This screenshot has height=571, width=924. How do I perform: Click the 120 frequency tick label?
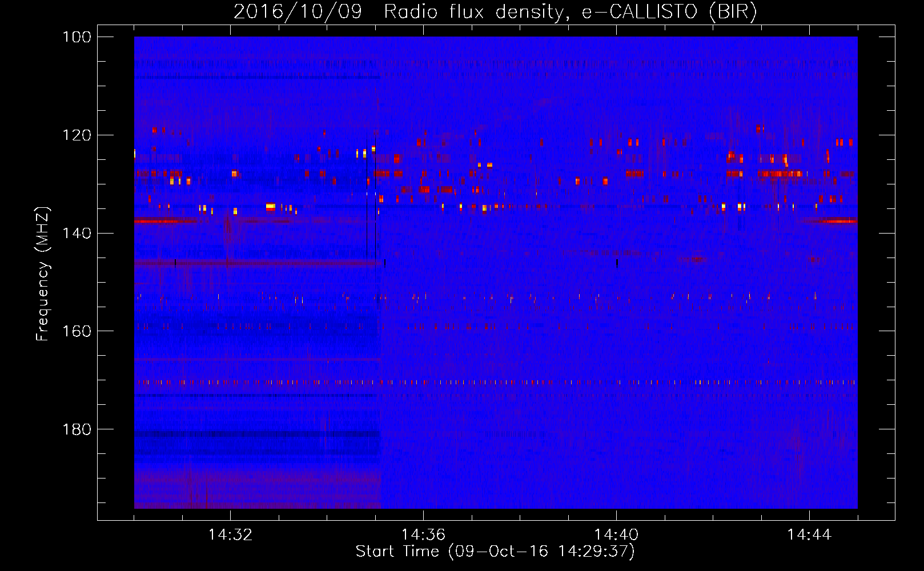(x=77, y=135)
